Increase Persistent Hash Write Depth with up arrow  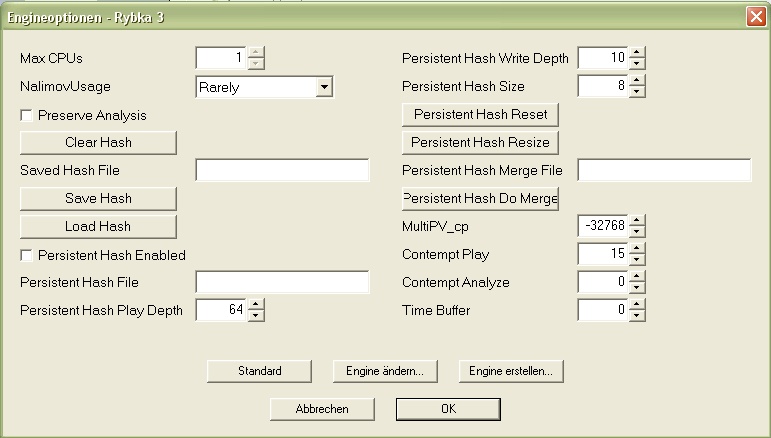tap(637, 52)
